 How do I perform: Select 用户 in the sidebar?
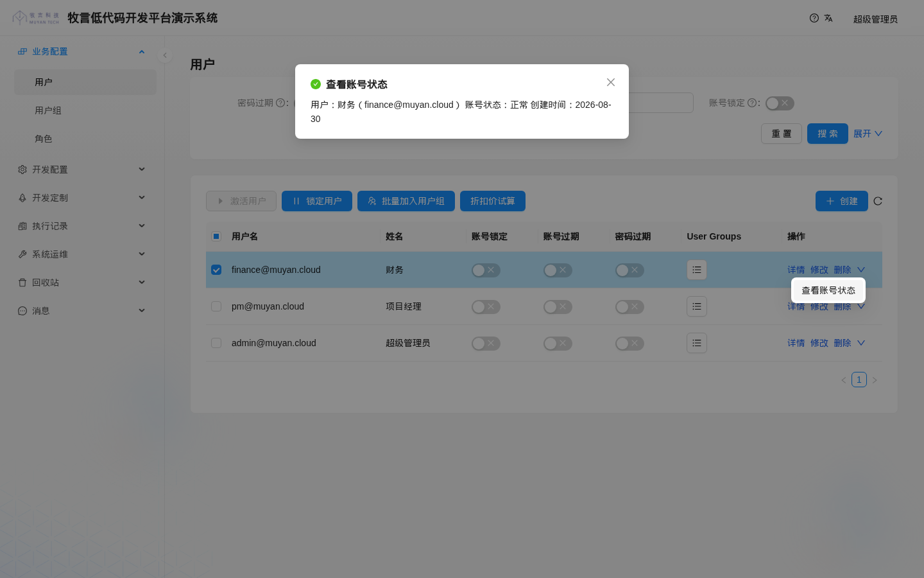[85, 82]
